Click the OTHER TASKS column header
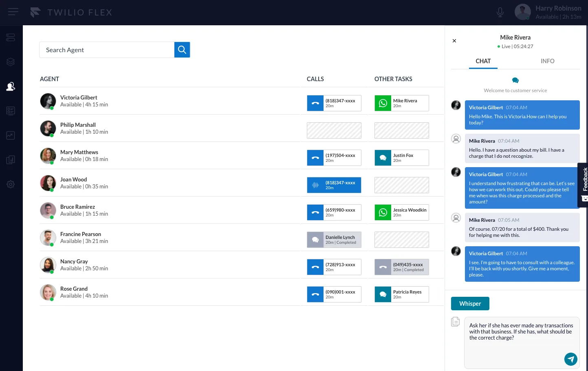This screenshot has height=371, width=588. point(393,79)
